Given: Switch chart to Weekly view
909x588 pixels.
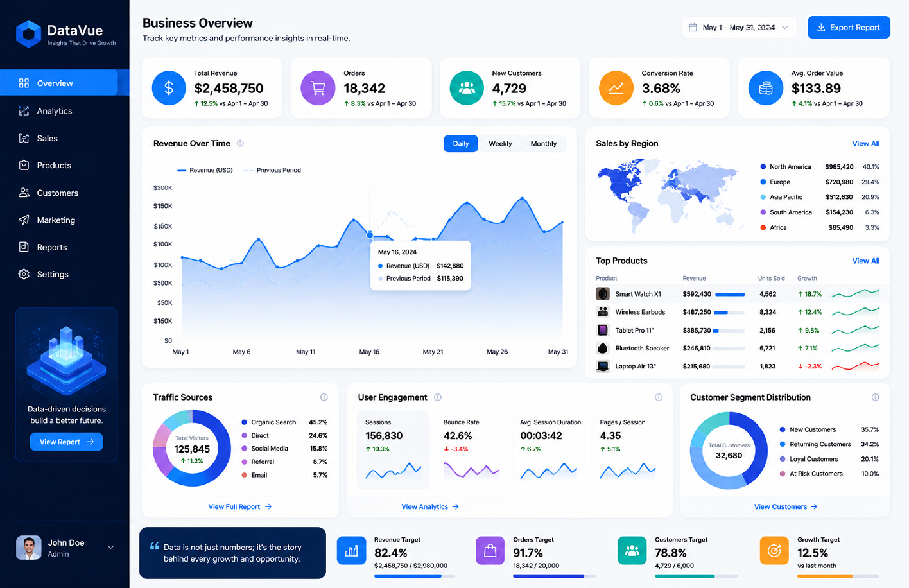Looking at the screenshot, I should [x=500, y=144].
